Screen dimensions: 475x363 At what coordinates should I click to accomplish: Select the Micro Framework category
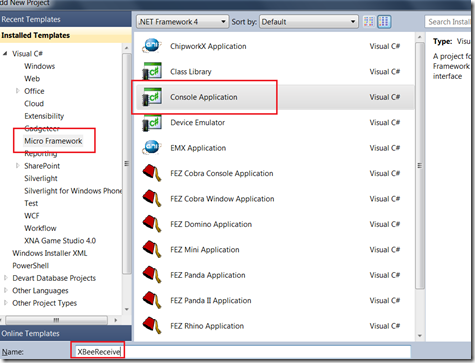[53, 141]
